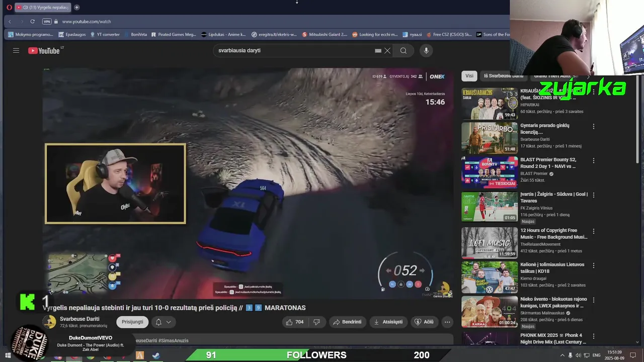Open more options for PHONK MIX 2025 video
This screenshot has width=644, height=362.
[x=594, y=336]
